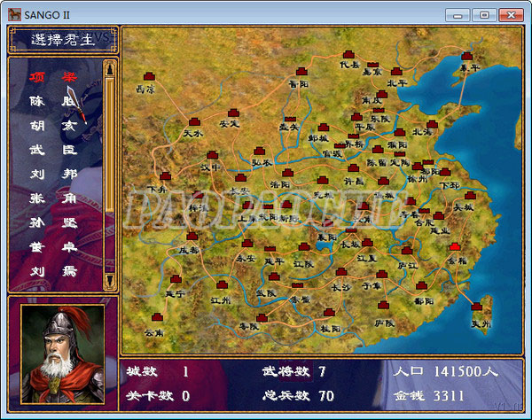Click the 长安 city marker

coord(240,177)
